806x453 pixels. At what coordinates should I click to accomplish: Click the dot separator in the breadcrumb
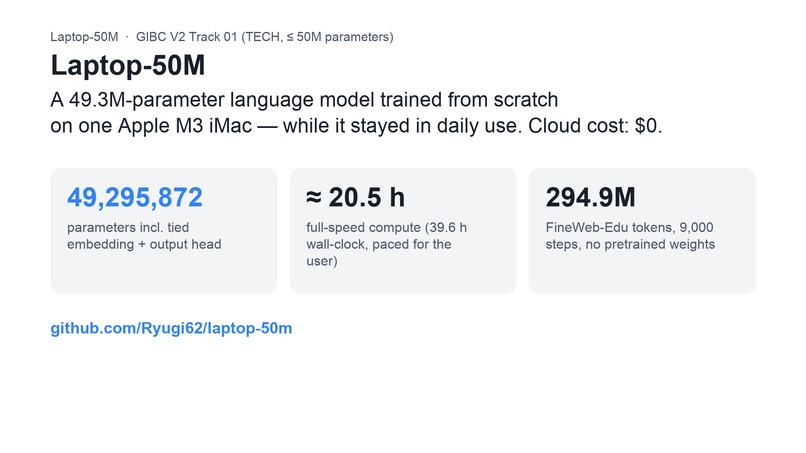tap(127, 37)
